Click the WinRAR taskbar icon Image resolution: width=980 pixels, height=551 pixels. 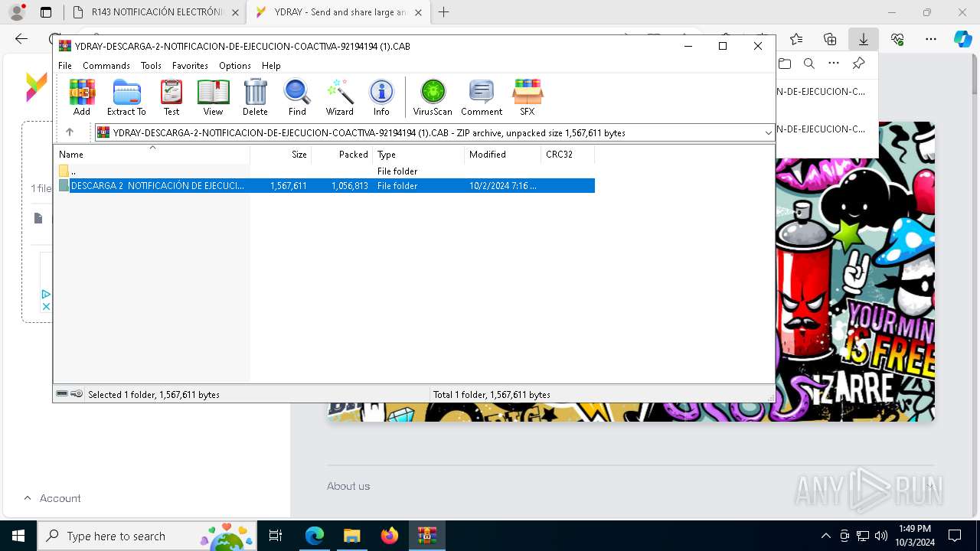pyautogui.click(x=426, y=536)
